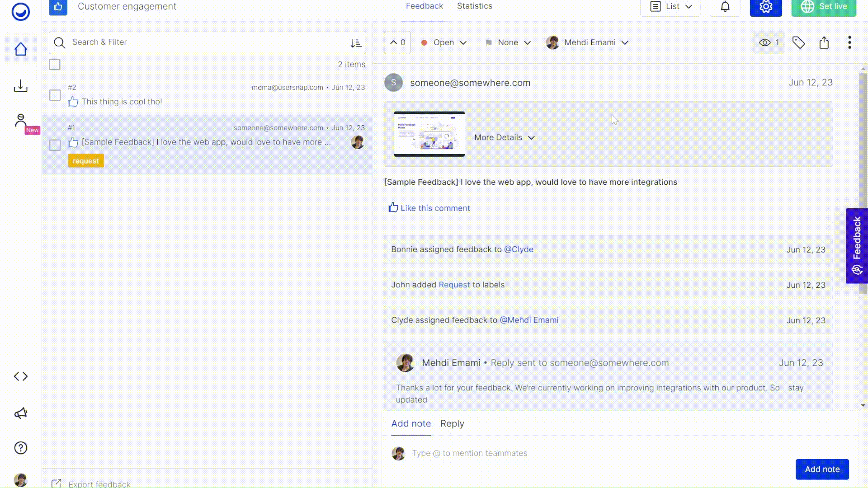Tick the checkbox for feedback #2
The width and height of the screenshot is (868, 488).
55,95
